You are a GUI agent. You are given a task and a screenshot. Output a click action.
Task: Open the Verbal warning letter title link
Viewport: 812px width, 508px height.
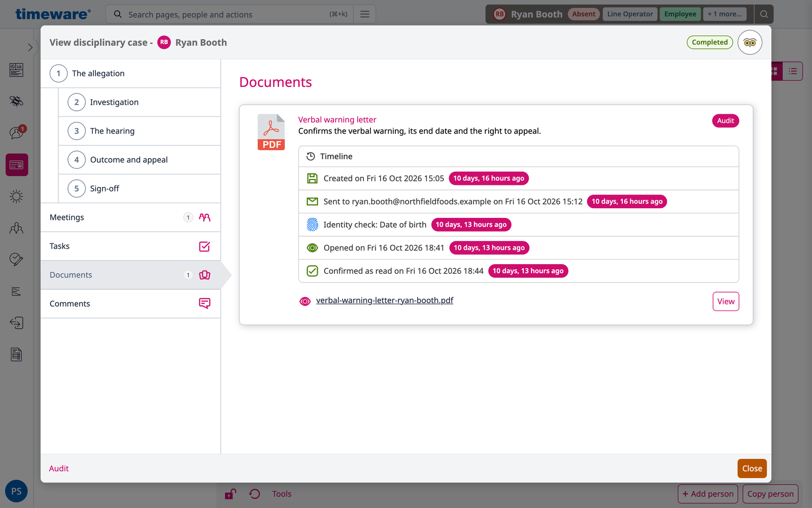point(337,120)
